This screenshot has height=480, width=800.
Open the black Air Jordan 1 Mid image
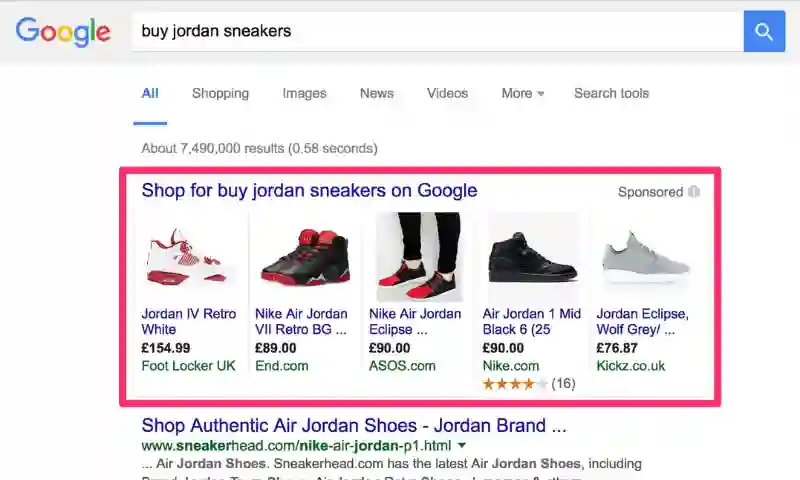(x=533, y=257)
